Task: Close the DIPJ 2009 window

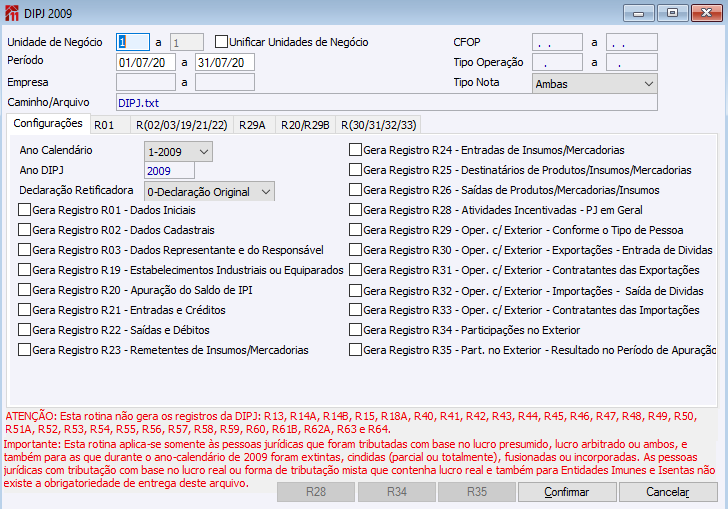Action: [x=706, y=13]
